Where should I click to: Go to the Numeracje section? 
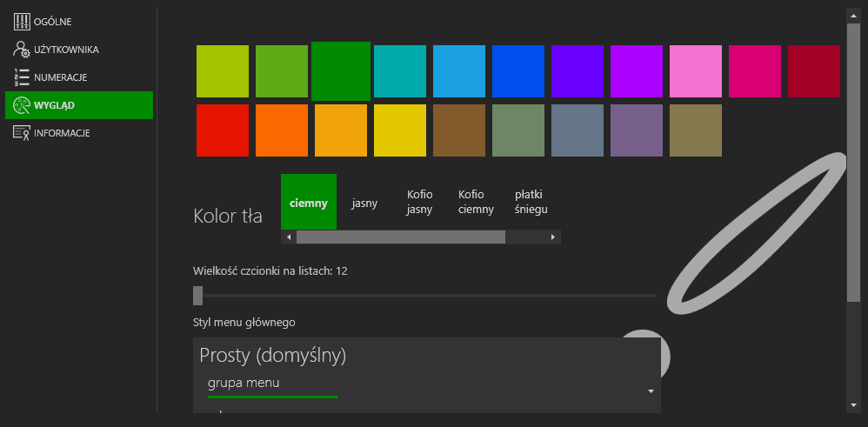[78, 77]
